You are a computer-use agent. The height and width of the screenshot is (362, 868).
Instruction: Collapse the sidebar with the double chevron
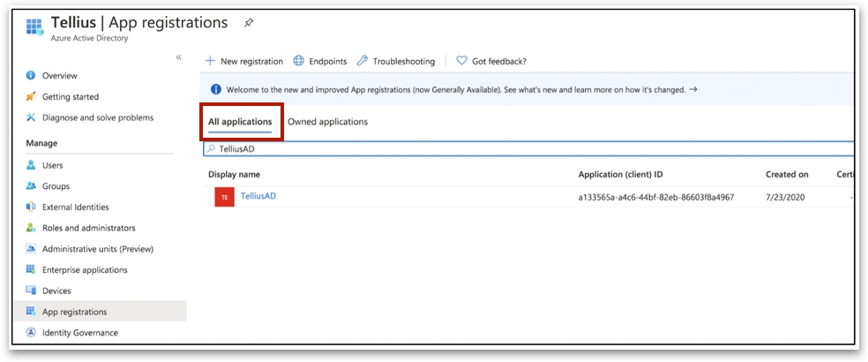click(178, 57)
